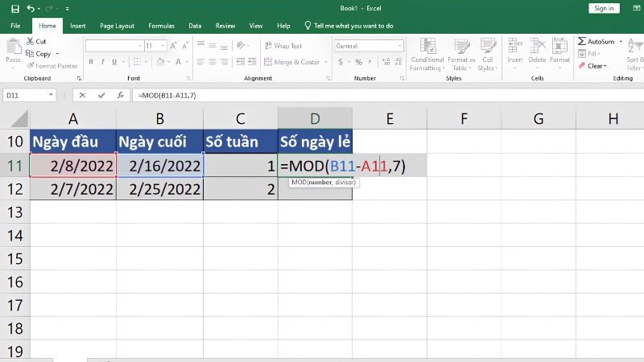This screenshot has height=362, width=644.
Task: Toggle Align Right
Action: tap(224, 62)
